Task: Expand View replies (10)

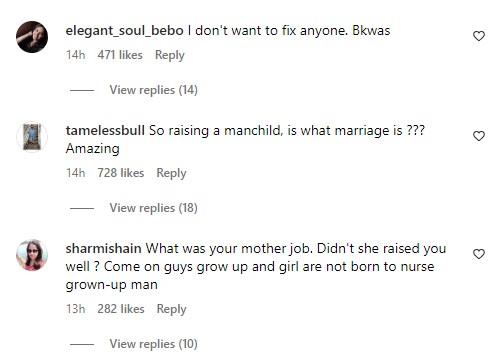Action: point(154,344)
